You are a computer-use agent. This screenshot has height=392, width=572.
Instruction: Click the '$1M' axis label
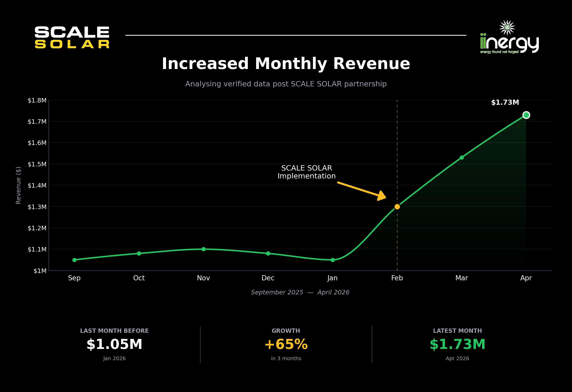point(40,271)
